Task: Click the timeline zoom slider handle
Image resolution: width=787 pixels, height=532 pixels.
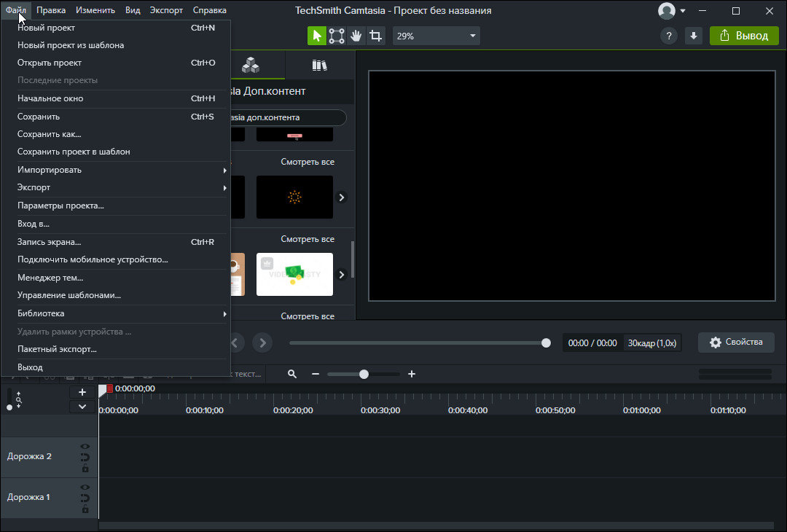Action: coord(364,374)
